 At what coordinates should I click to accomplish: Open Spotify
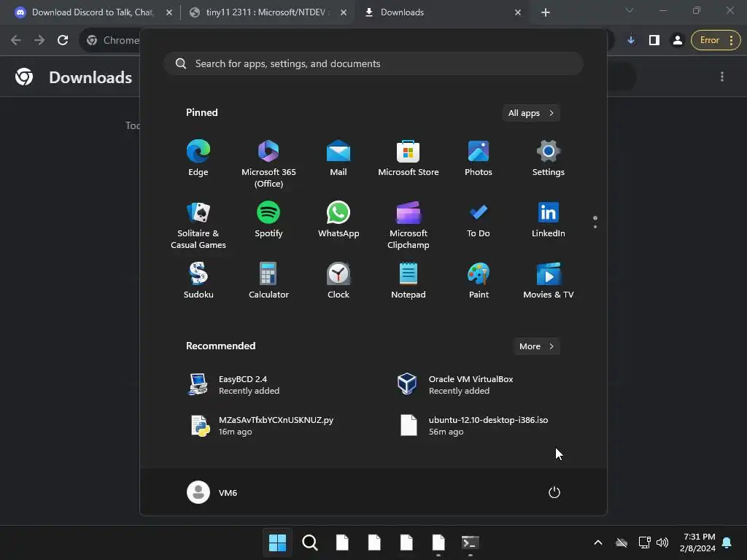coord(268,220)
